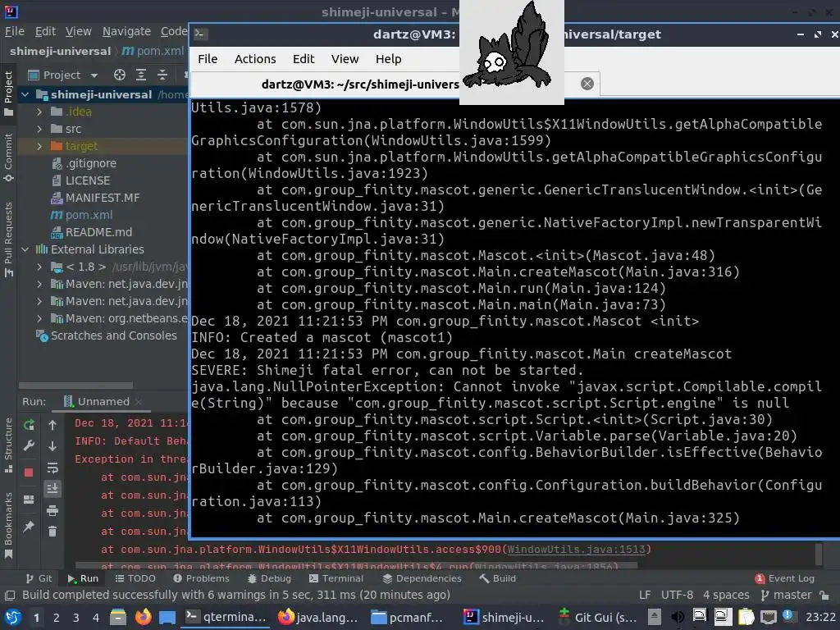Collapse External Libraries node
Screen dimensions: 840x630
25,249
